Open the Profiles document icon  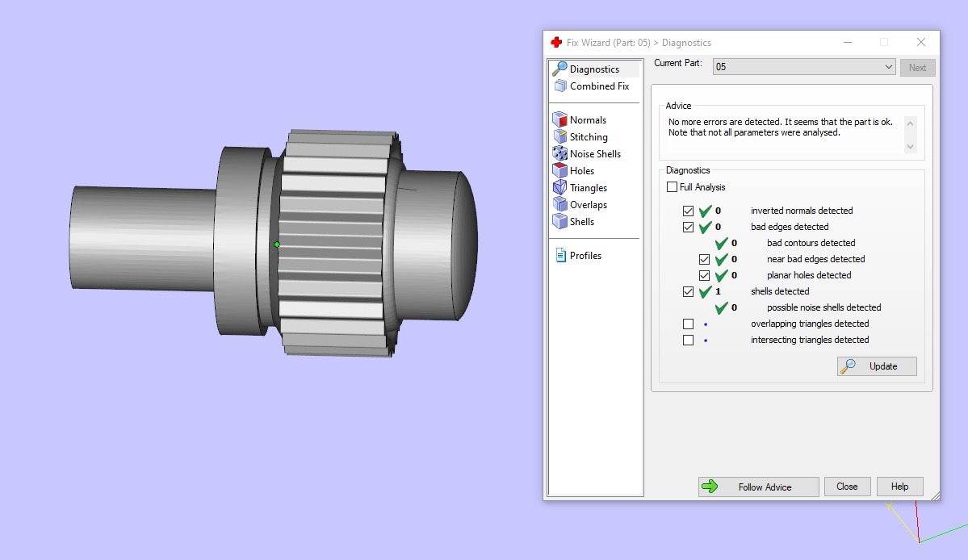pyautogui.click(x=560, y=255)
